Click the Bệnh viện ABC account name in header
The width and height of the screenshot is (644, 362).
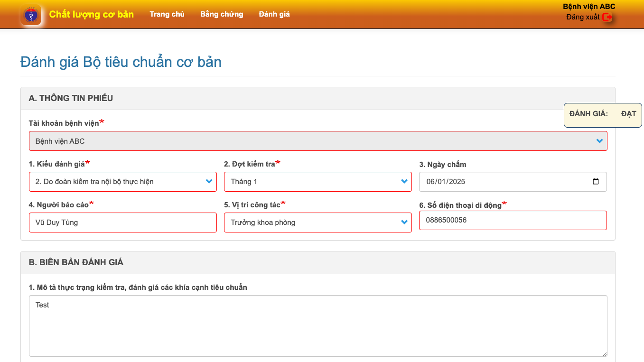pyautogui.click(x=589, y=7)
